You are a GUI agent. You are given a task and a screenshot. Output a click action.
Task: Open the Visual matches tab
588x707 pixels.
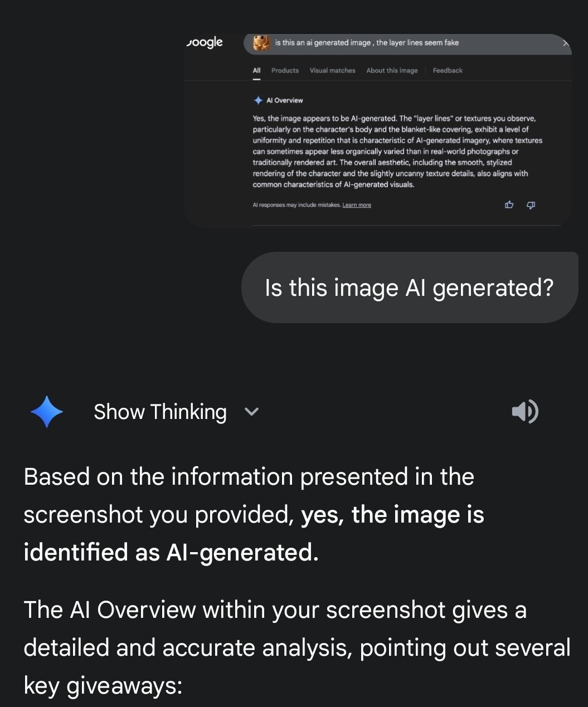pyautogui.click(x=332, y=70)
